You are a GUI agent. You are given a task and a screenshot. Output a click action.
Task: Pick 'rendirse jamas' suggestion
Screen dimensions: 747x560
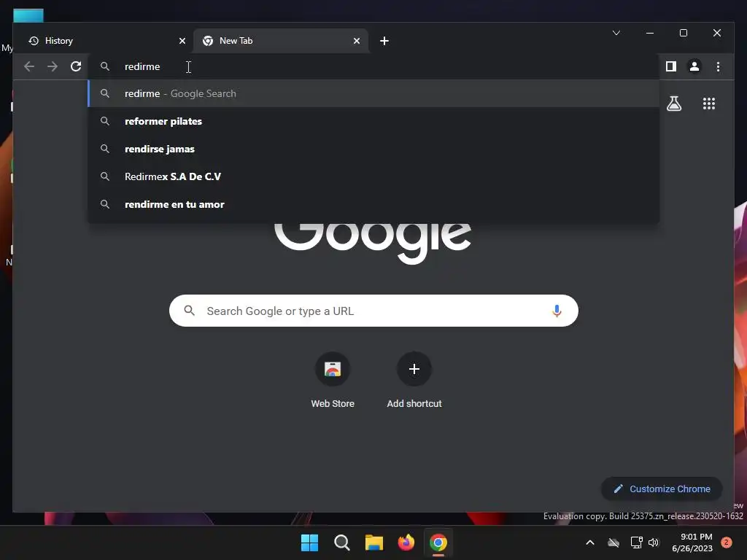373,149
